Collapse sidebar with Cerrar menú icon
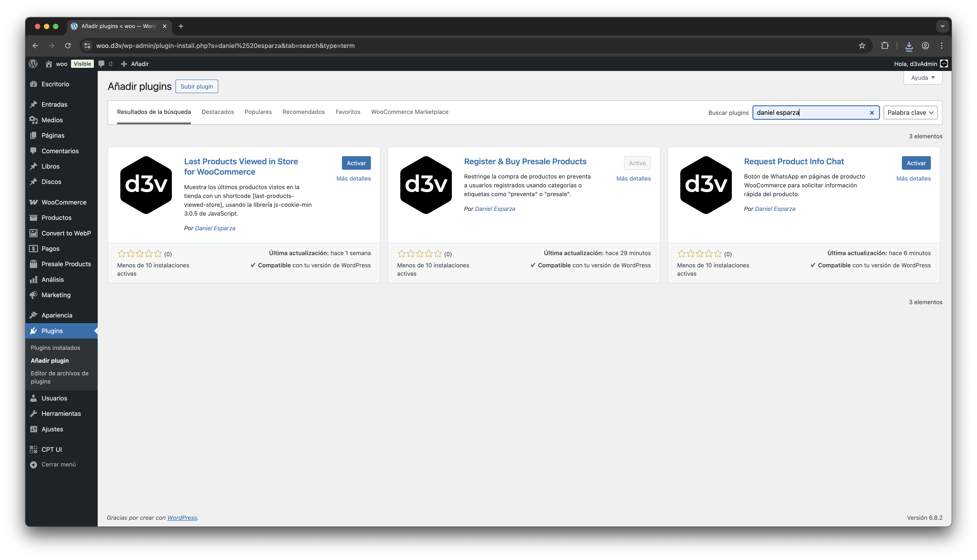Viewport: 977px width, 560px height. coord(33,465)
